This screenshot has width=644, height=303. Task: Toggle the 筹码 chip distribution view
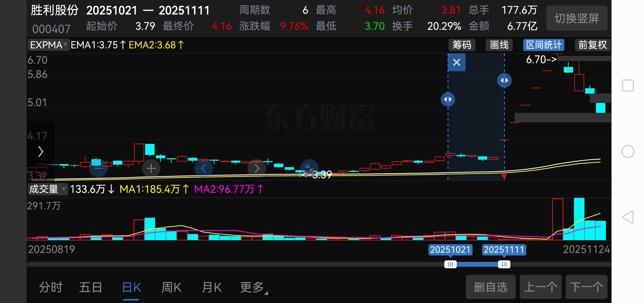point(462,45)
